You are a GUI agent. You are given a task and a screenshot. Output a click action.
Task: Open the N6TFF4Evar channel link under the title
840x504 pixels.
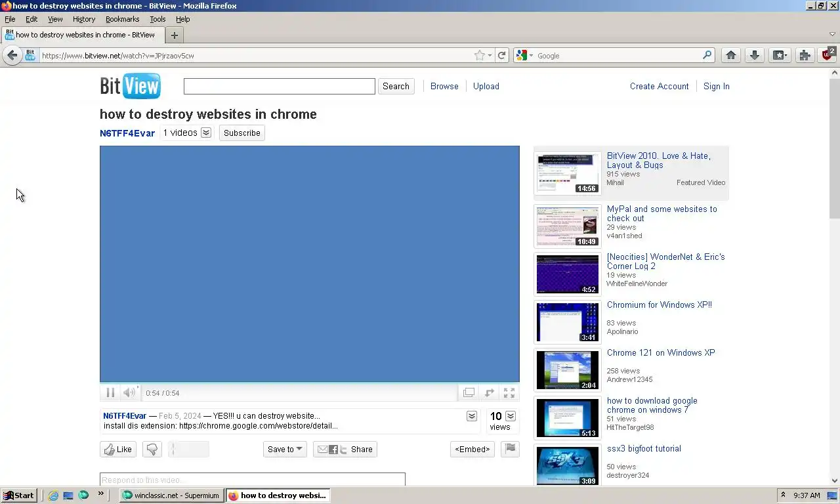coord(127,133)
